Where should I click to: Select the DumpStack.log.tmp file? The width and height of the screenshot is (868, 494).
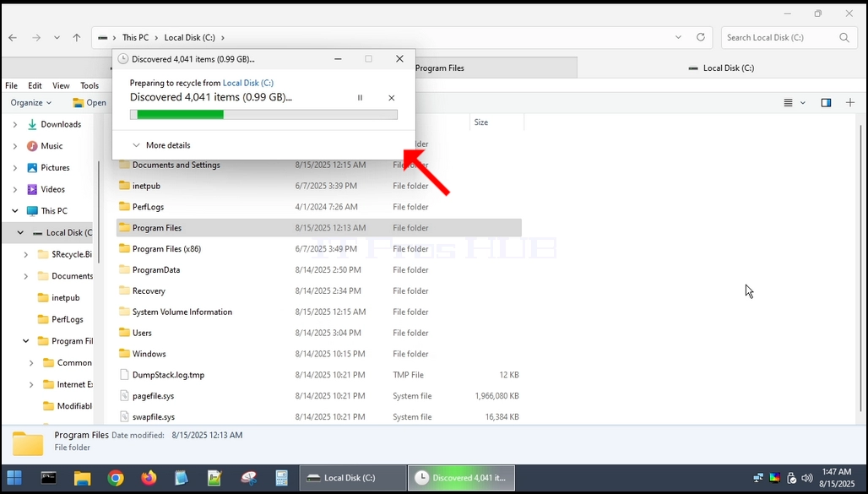click(x=319, y=375)
